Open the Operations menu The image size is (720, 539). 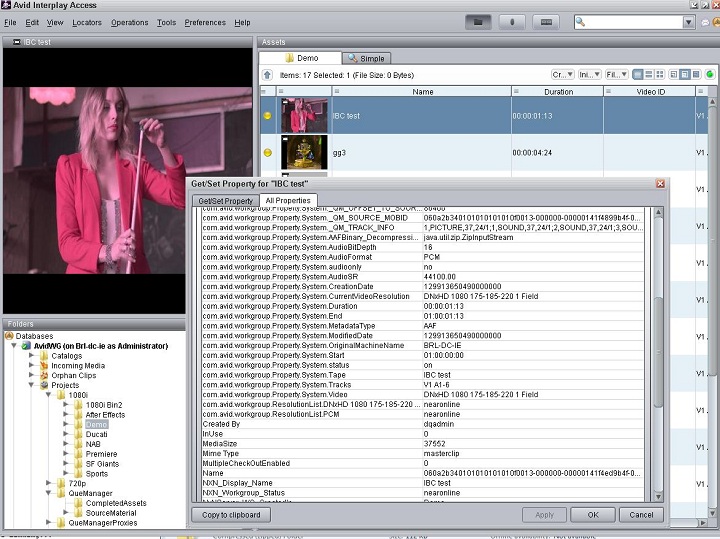[129, 22]
